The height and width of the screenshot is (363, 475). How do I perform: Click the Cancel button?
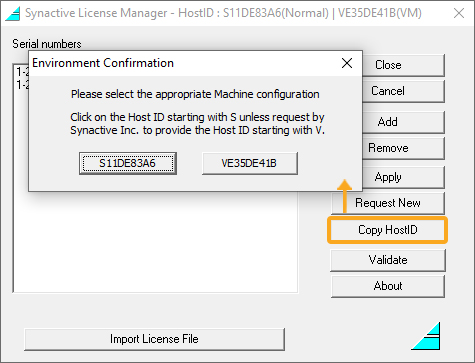[404, 91]
